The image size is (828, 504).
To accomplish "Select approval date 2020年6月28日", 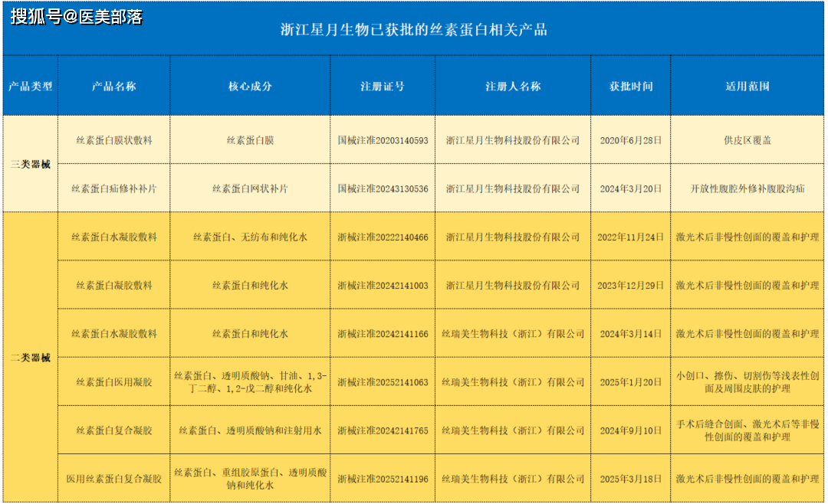I will pyautogui.click(x=631, y=140).
